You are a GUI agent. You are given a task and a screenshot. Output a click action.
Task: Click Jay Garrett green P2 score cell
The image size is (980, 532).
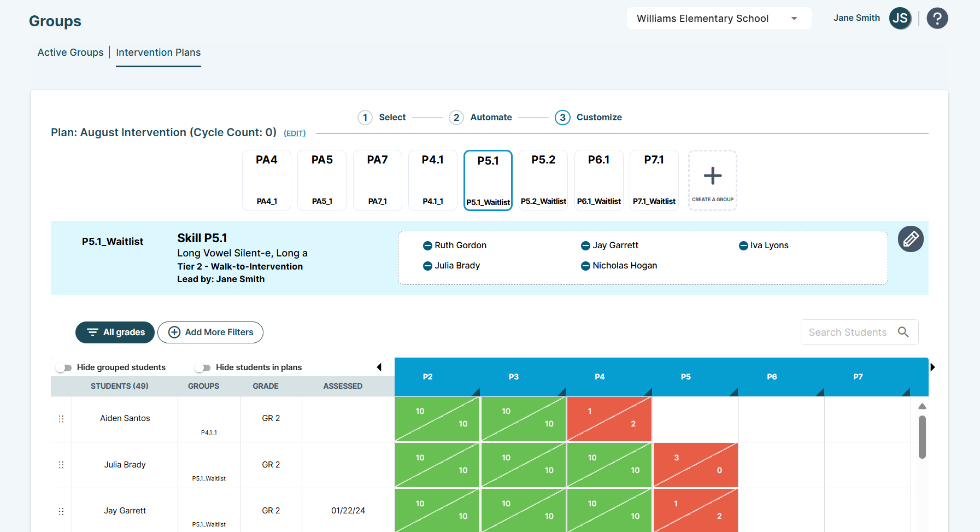(437, 510)
